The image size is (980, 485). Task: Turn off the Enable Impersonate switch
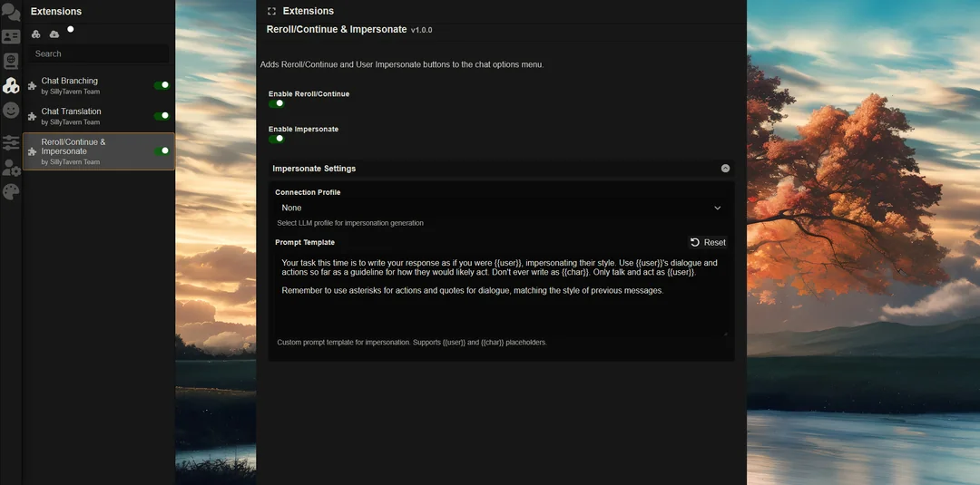click(x=277, y=139)
